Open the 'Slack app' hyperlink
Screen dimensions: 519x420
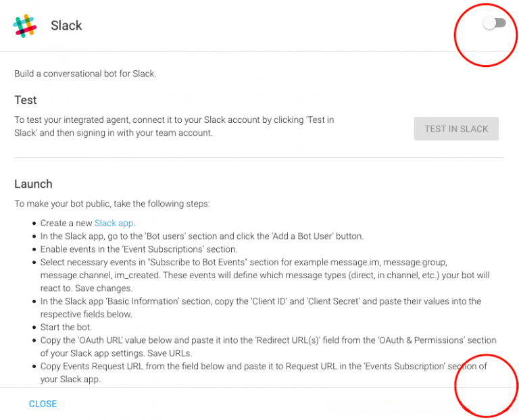coord(114,223)
